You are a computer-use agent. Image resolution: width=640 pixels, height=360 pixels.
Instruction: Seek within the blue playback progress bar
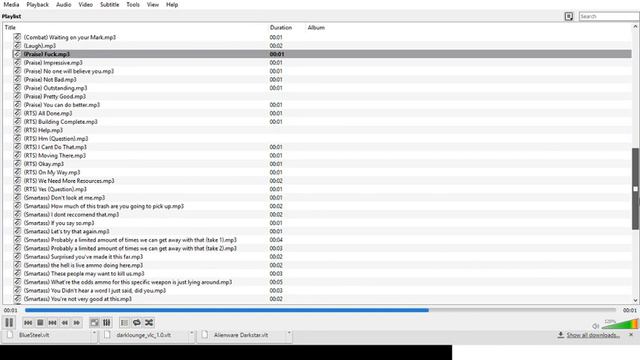tap(320, 310)
